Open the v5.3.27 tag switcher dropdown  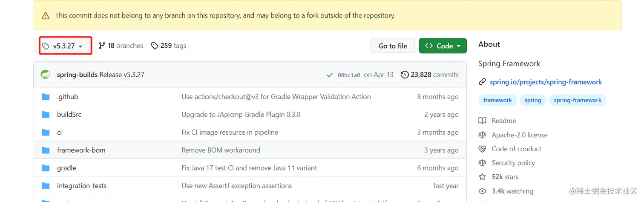pos(65,46)
